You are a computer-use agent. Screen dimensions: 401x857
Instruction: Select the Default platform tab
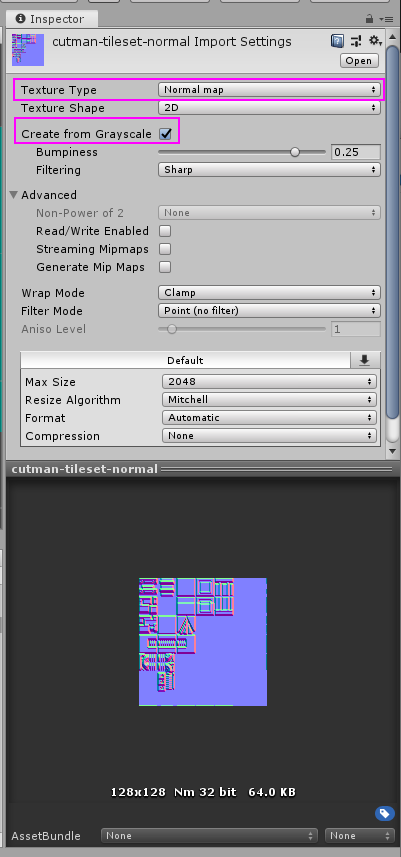[x=185, y=360]
